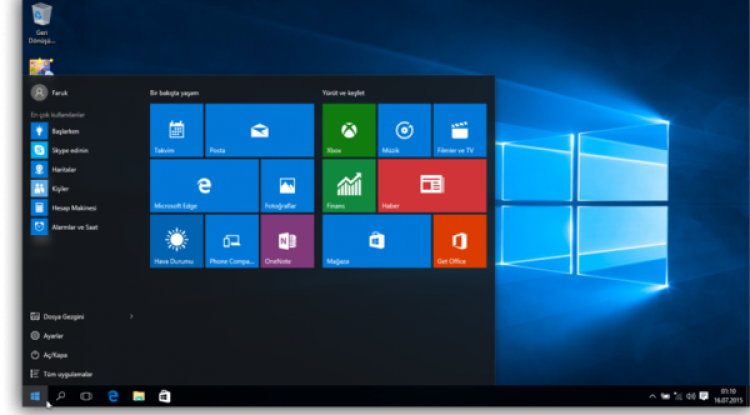Viewport: 750px width, 415px height.
Task: Click the Get Office tile
Action: pos(460,241)
